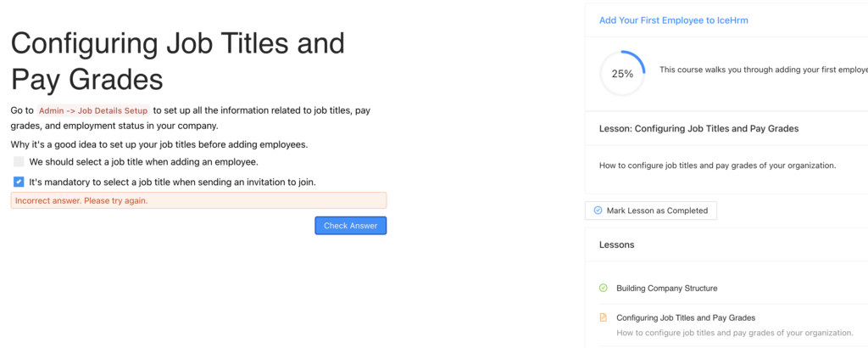
Task: Tick the "We should select a job title" checkbox
Action: tap(19, 161)
